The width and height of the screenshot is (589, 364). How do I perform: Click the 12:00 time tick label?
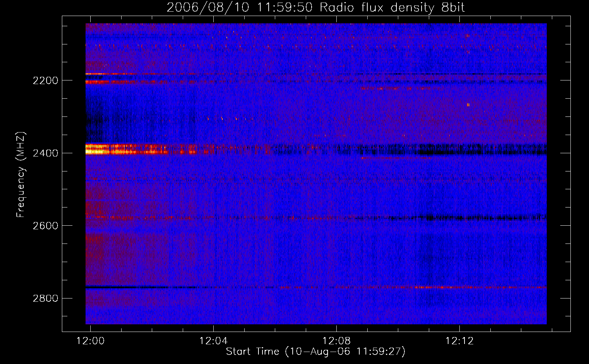[90, 341]
